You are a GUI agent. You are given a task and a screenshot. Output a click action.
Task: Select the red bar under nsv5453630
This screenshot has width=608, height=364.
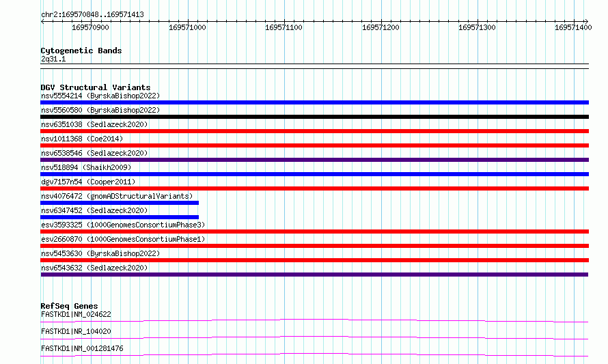[x=314, y=260]
